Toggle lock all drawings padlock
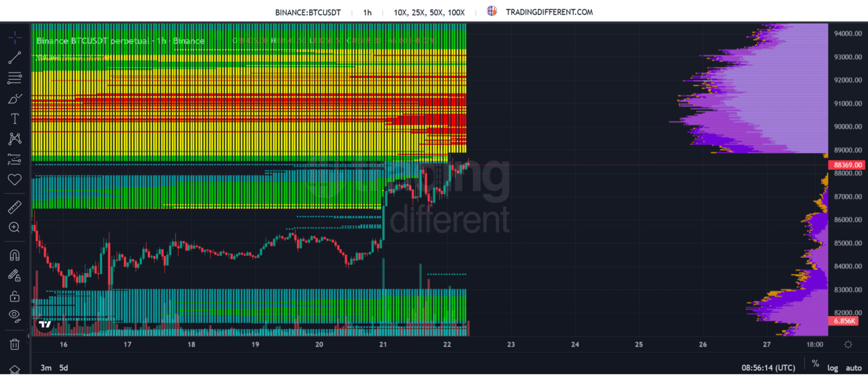Screen dimensions: 868x376 [x=15, y=295]
